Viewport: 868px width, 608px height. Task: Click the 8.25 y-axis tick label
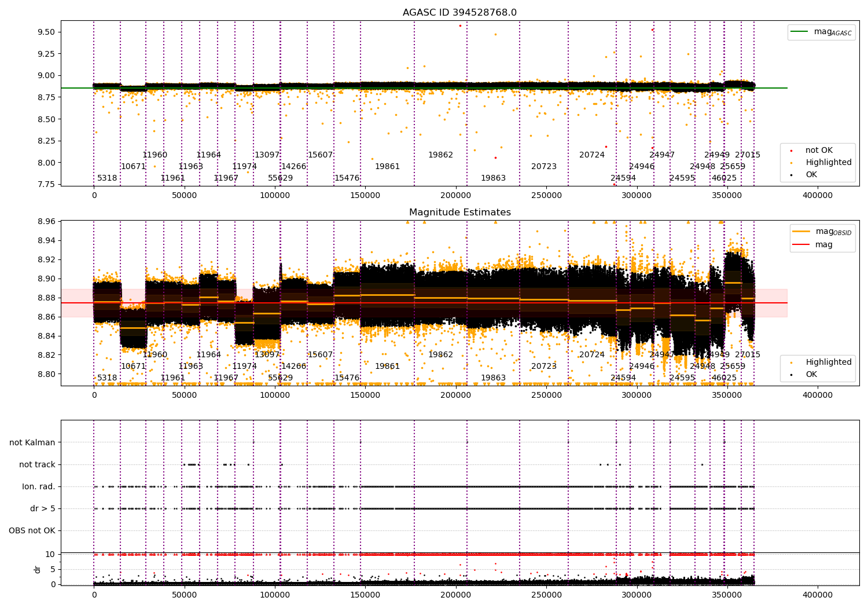coord(46,141)
